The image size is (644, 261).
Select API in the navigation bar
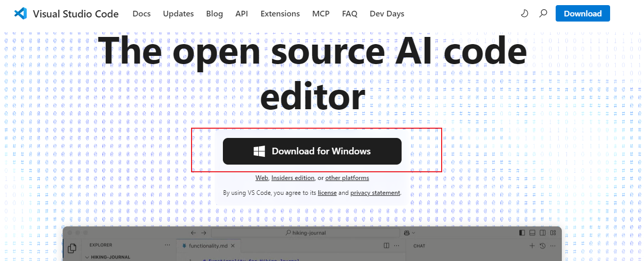tap(241, 14)
